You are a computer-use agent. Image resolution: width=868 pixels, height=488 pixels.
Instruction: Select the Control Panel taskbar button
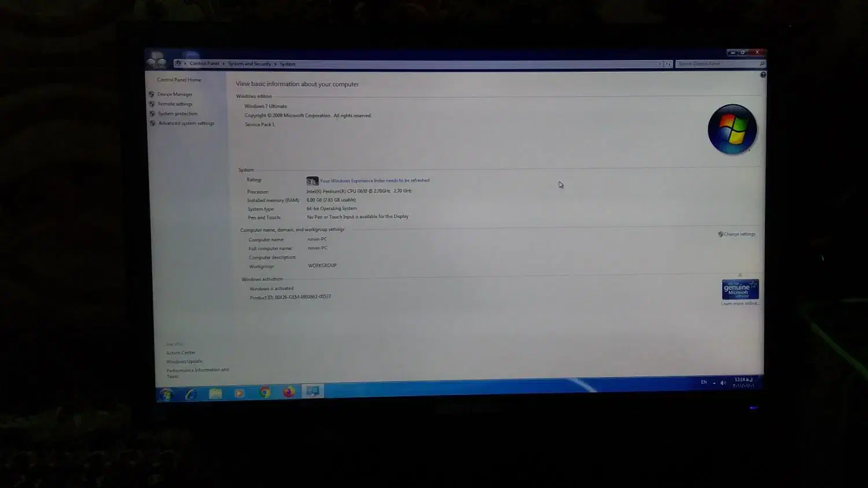click(x=313, y=391)
